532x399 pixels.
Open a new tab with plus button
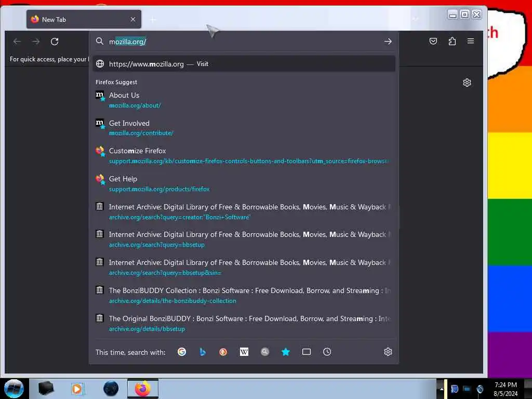153,20
